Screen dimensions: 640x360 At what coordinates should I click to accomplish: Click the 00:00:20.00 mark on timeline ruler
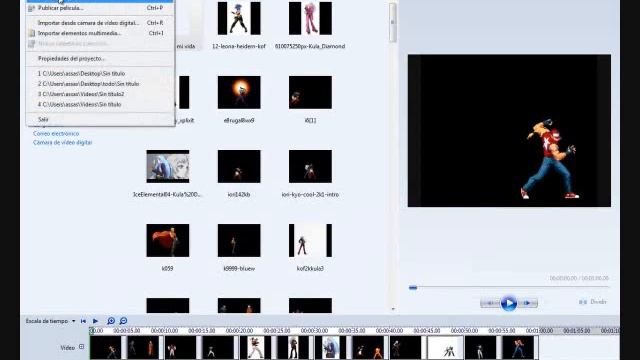pyautogui.click(x=239, y=331)
